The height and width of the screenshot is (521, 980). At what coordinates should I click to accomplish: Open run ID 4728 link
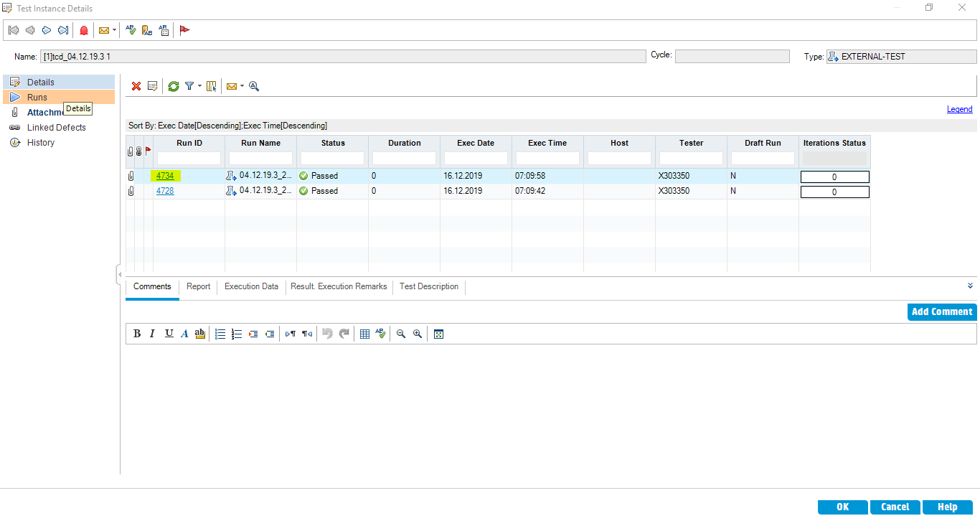[165, 191]
